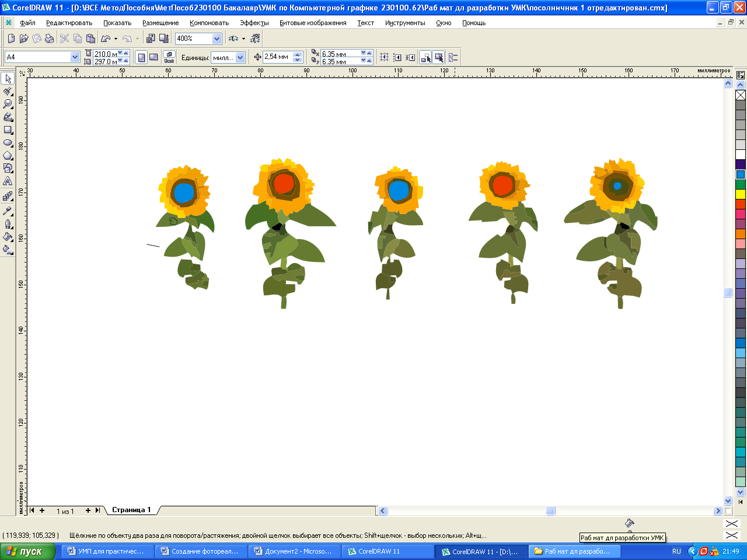747x560 pixels.
Task: Select the Zoom magnifier tool
Action: click(x=8, y=104)
